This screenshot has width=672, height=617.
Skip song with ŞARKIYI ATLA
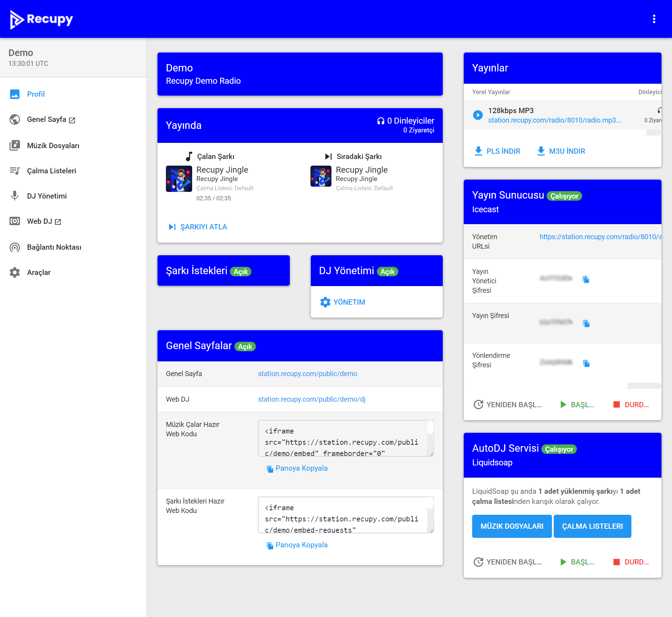(x=198, y=227)
